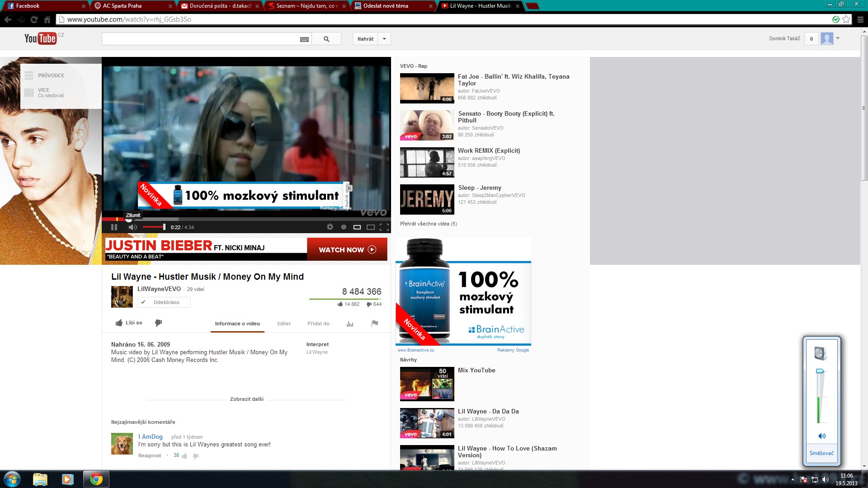
Task: Open the on-screen keyboard icon
Action: pyautogui.click(x=304, y=39)
